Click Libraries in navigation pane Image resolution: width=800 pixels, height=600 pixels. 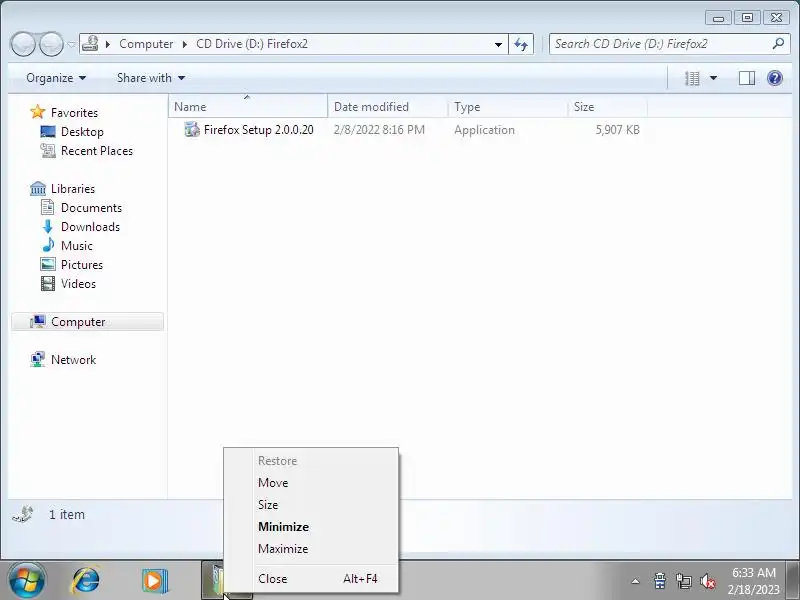pyautogui.click(x=73, y=189)
